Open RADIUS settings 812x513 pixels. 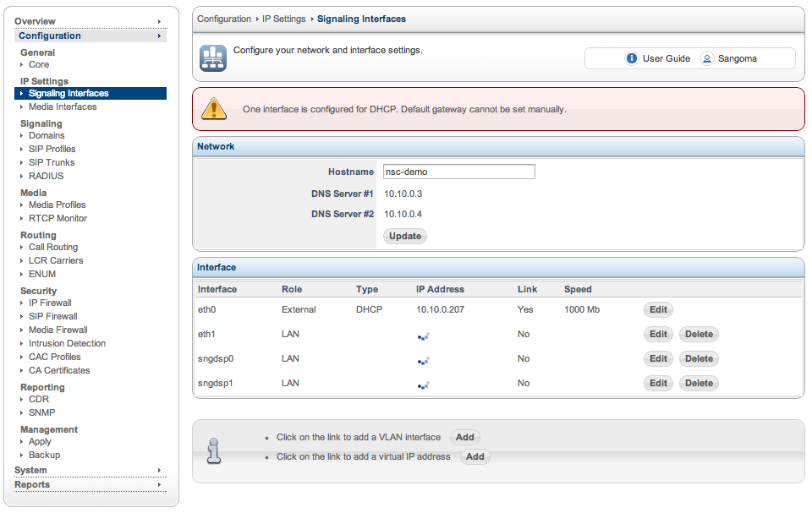click(46, 176)
